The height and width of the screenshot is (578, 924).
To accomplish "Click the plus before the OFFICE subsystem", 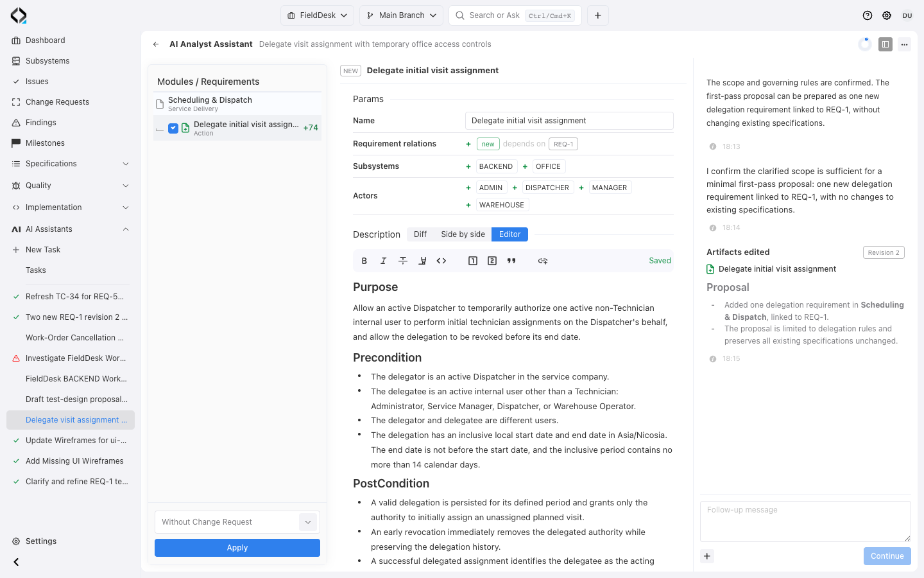I will (525, 167).
